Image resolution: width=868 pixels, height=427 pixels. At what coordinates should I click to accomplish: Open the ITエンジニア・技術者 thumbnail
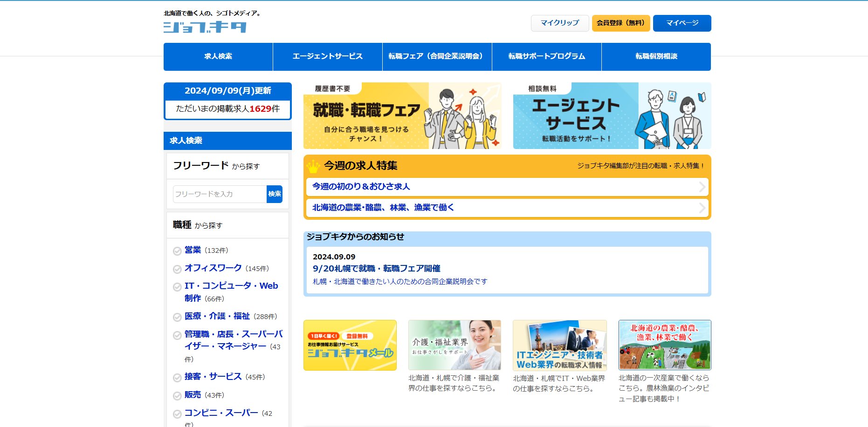coord(559,345)
